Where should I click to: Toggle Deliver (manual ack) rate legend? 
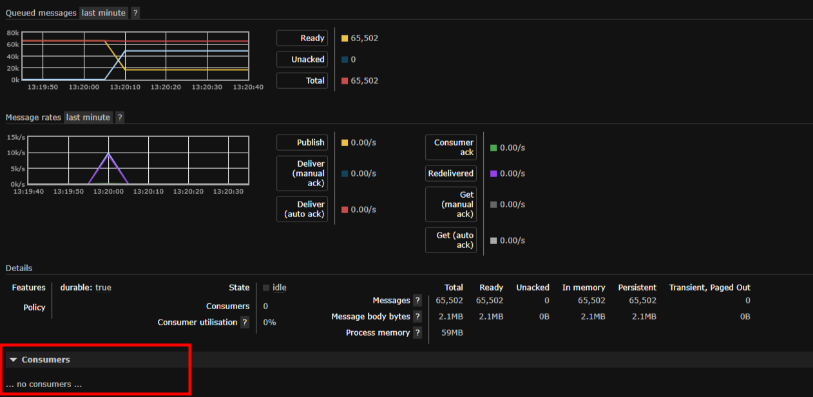click(302, 173)
